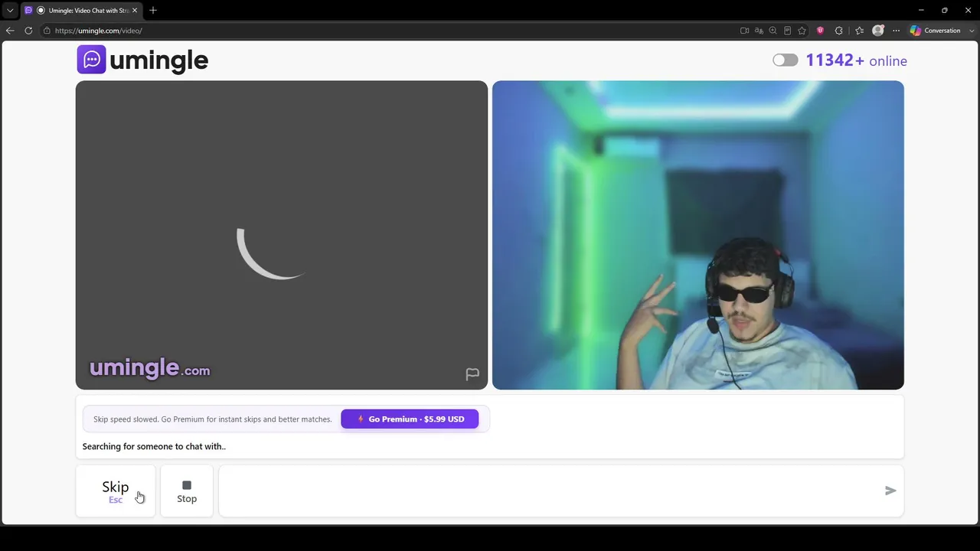Click the tab recording indicator icon
This screenshot has width=980, height=551.
pyautogui.click(x=41, y=10)
